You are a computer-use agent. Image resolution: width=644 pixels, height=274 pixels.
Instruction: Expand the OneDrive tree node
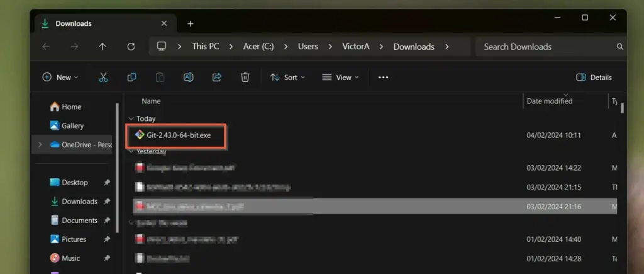pyautogui.click(x=40, y=144)
